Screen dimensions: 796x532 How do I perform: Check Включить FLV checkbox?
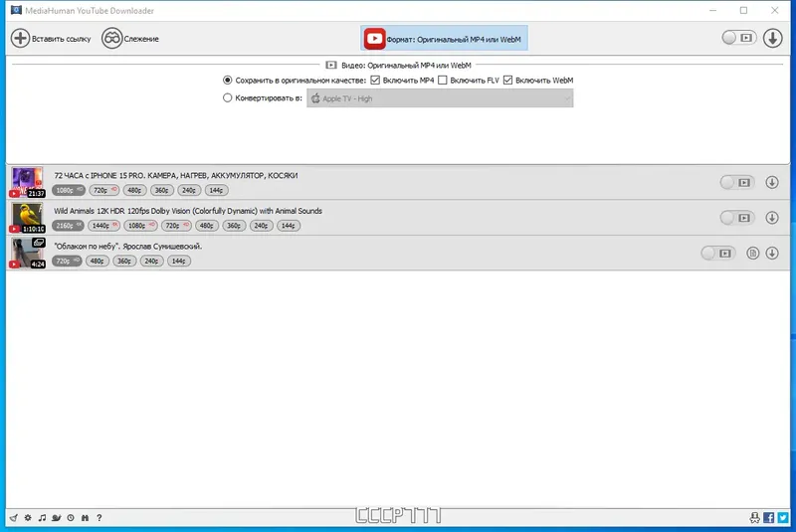(x=443, y=81)
